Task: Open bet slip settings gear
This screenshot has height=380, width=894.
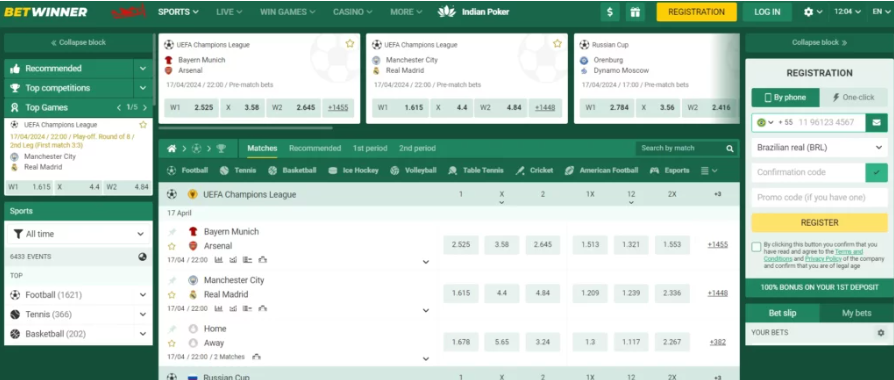Action: pos(881,333)
